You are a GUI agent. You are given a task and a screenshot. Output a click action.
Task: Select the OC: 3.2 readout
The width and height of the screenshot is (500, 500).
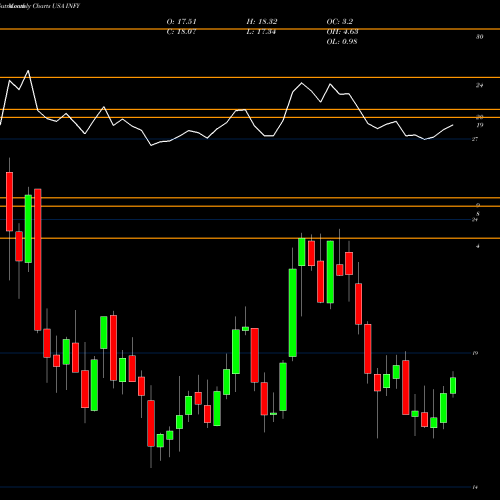(340, 22)
